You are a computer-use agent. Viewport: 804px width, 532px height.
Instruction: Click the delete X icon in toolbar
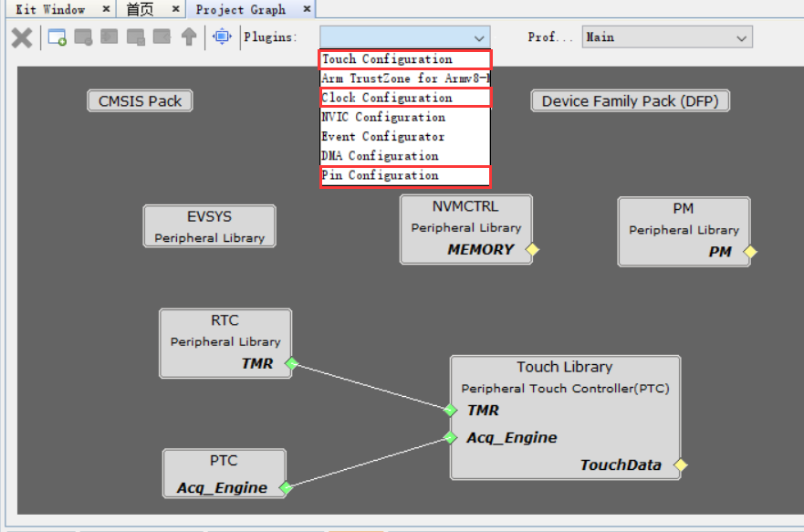click(x=22, y=38)
